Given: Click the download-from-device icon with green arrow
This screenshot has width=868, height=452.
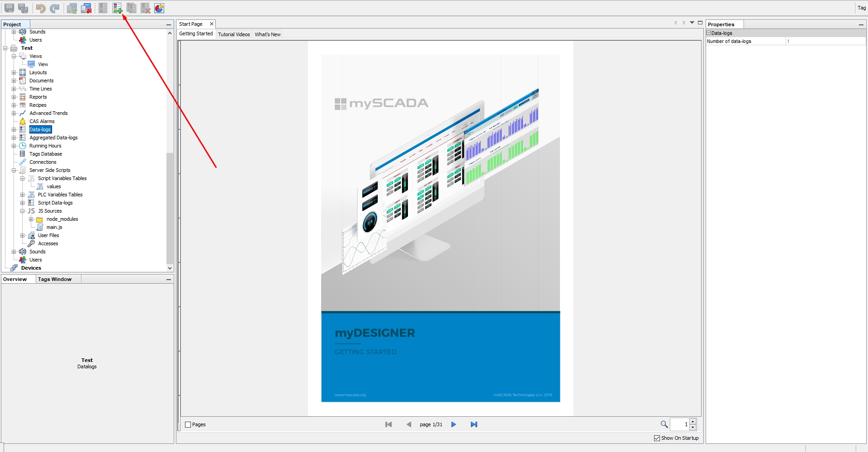Looking at the screenshot, I should pos(72,8).
